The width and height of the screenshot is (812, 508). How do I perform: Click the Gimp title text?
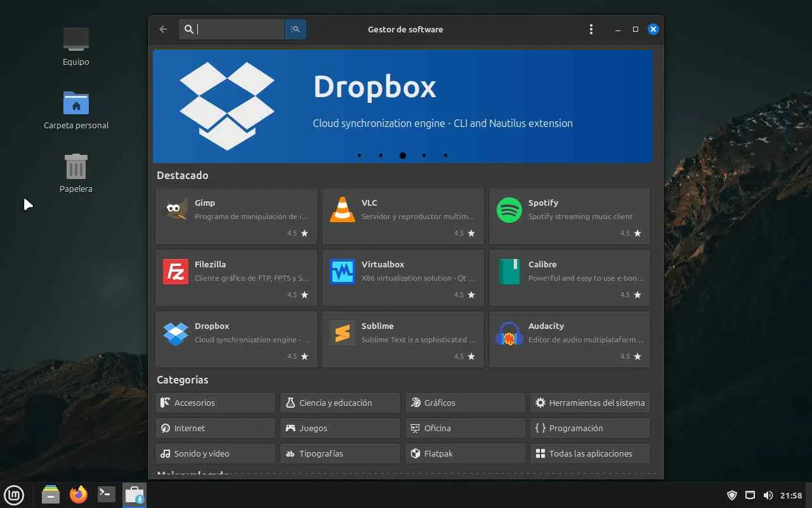pyautogui.click(x=205, y=203)
